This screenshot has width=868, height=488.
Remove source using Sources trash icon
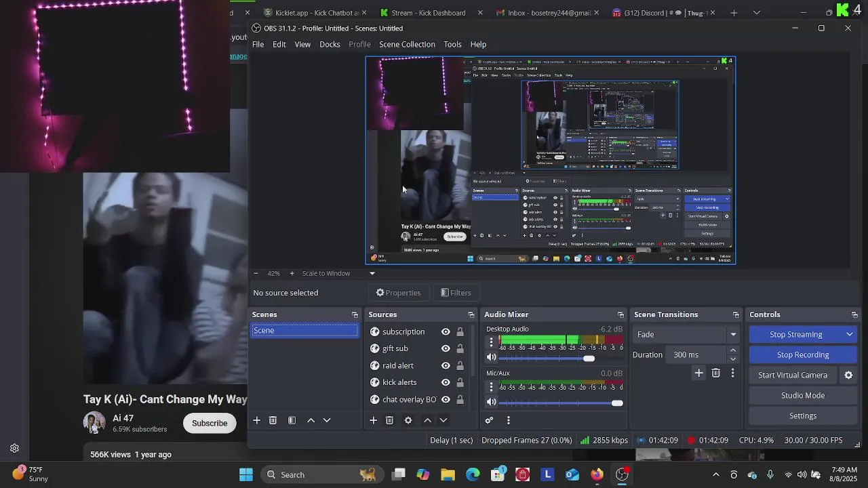pos(389,420)
